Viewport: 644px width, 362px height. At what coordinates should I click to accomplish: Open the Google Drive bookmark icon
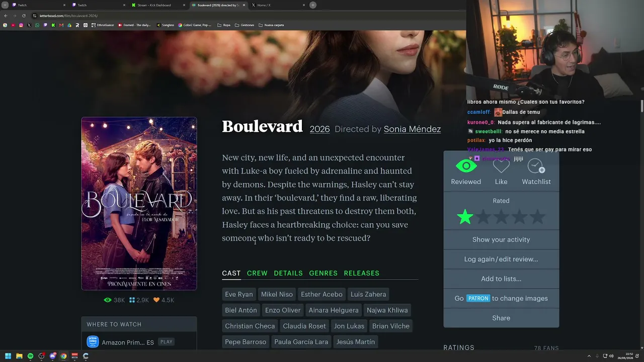click(69, 25)
